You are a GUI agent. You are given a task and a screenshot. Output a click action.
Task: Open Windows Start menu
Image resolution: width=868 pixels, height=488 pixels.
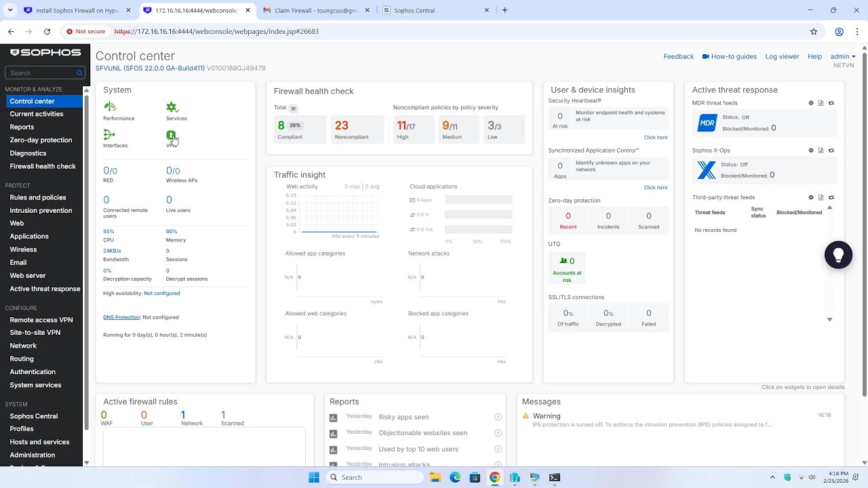click(314, 477)
